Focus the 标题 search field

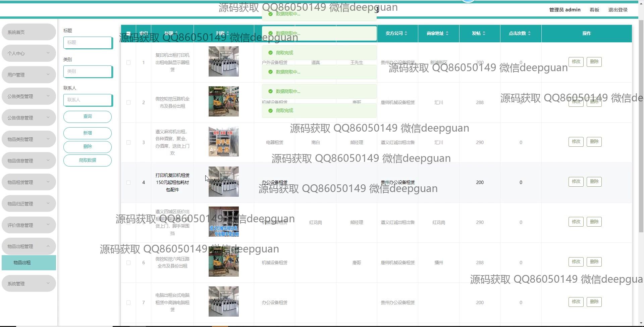click(x=88, y=42)
